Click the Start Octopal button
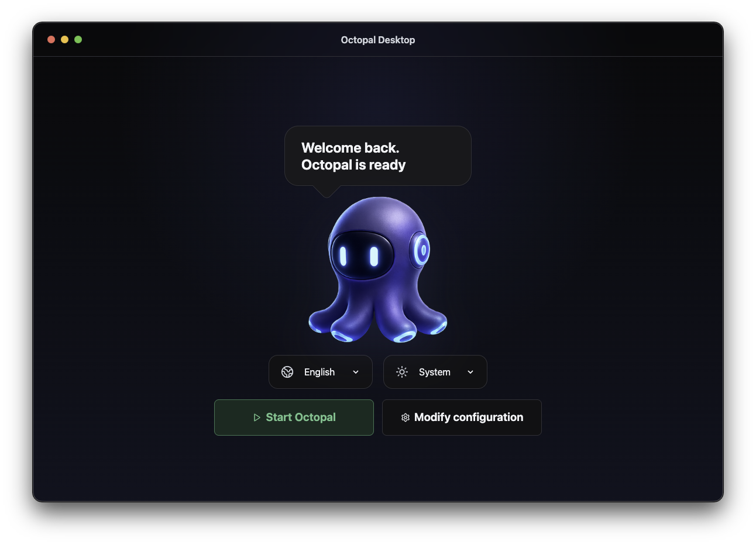Viewport: 756px width, 545px height. coord(294,418)
